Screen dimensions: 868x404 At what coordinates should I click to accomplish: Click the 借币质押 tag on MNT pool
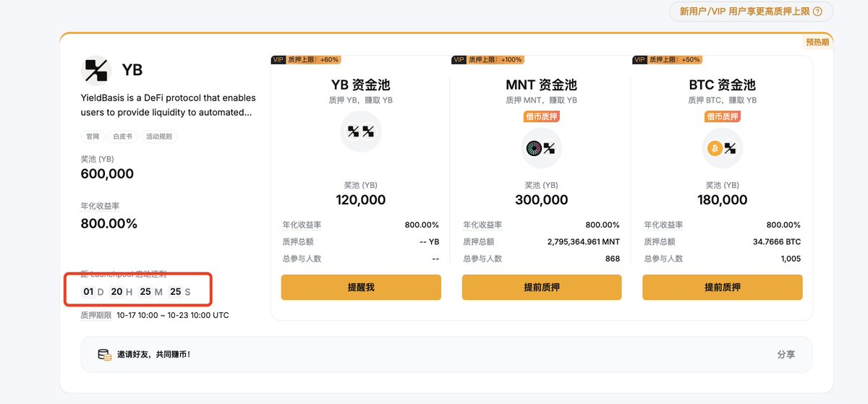541,116
